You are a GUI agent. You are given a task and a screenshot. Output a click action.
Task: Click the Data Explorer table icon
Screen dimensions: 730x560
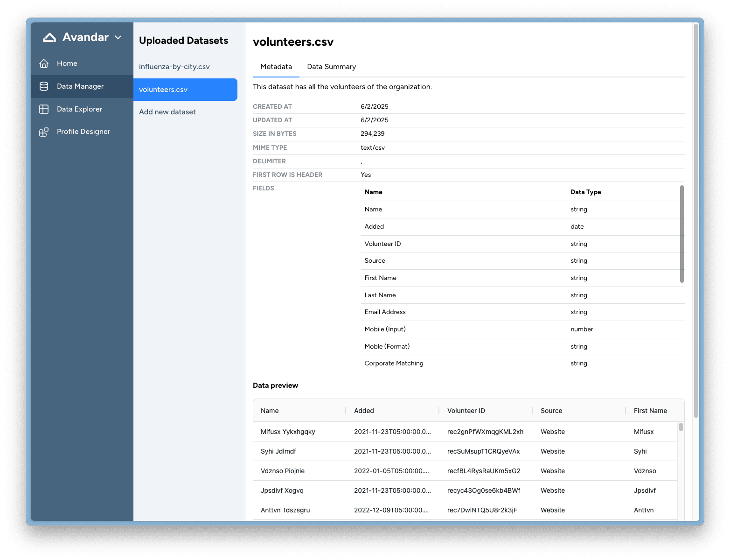(x=44, y=109)
